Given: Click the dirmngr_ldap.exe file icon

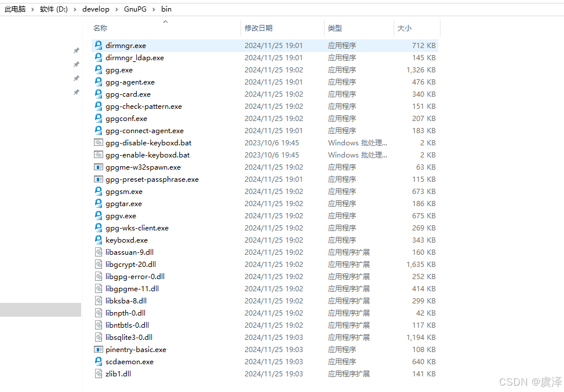Looking at the screenshot, I should (x=98, y=57).
